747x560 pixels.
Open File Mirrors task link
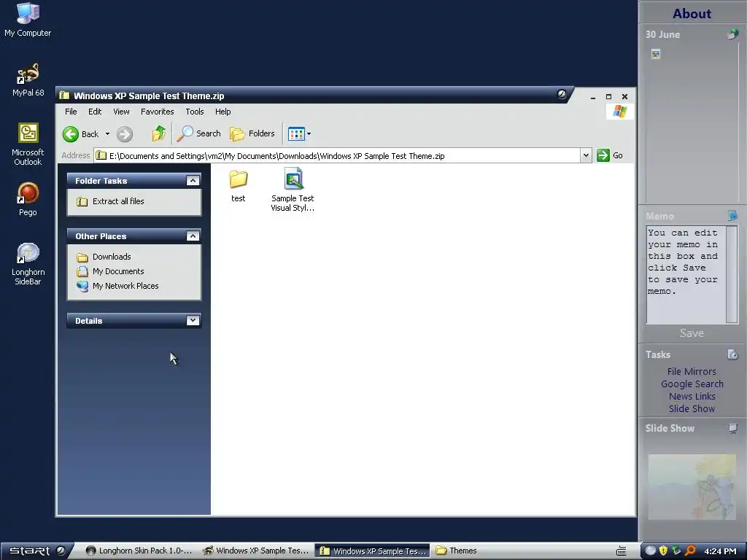(x=692, y=371)
